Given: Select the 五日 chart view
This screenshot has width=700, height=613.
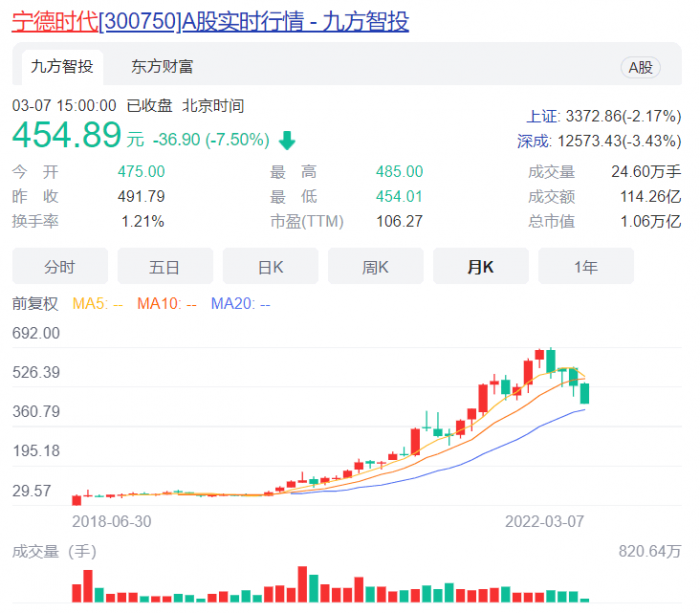Looking at the screenshot, I should (164, 267).
